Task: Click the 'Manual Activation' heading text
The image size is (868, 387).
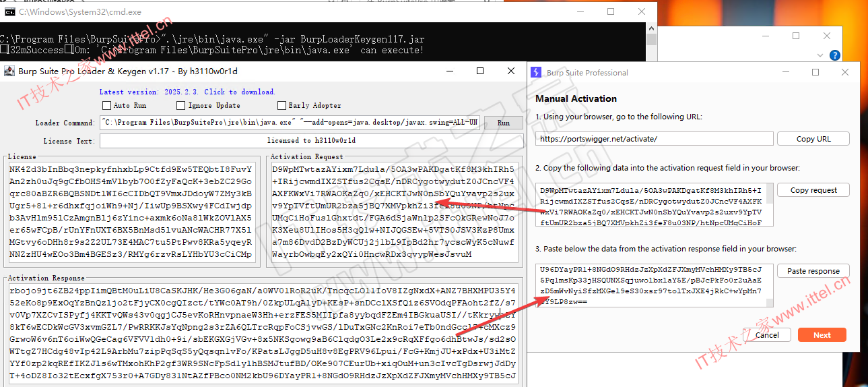Action: click(x=576, y=98)
